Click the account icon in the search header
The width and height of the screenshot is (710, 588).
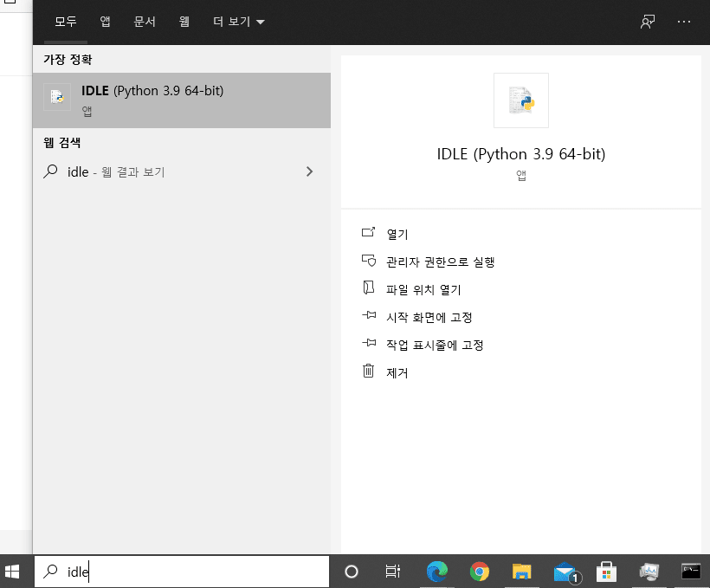646,21
